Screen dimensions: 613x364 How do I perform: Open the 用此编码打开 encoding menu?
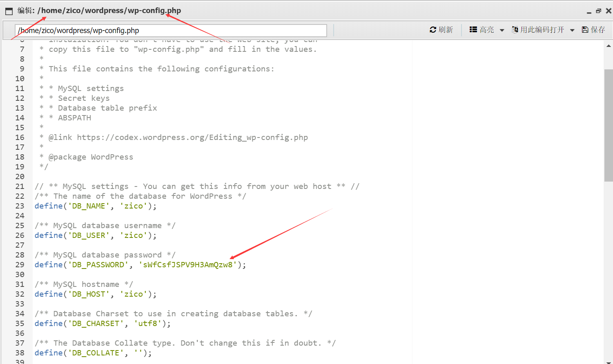click(x=542, y=30)
